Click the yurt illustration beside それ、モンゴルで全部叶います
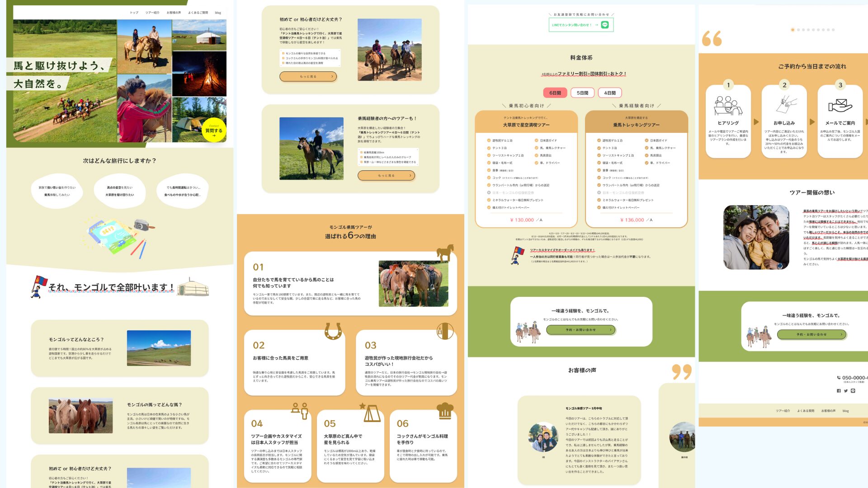 [193, 287]
